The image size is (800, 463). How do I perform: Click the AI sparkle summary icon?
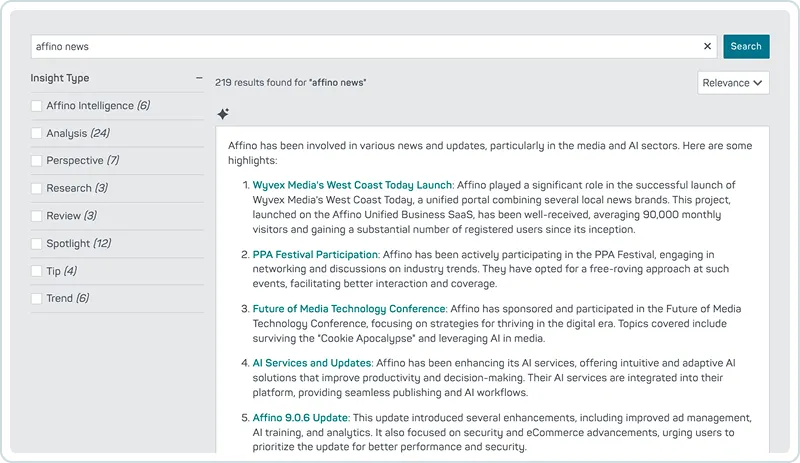click(x=223, y=113)
